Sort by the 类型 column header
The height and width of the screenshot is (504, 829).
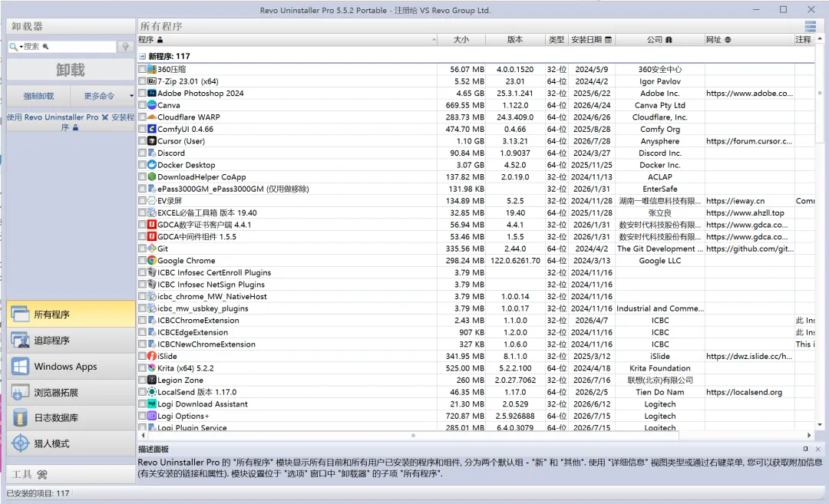(557, 40)
